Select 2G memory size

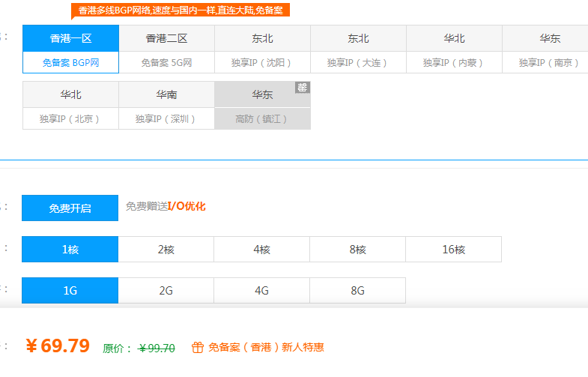[166, 291]
